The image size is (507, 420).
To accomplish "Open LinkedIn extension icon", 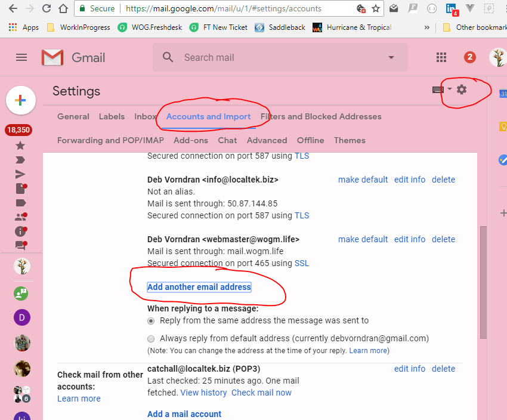I will (451, 9).
